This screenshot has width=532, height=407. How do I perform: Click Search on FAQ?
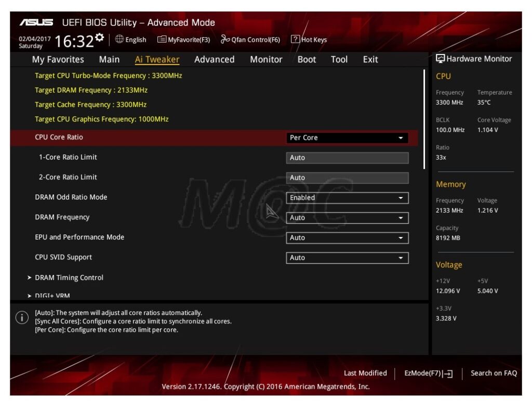click(494, 373)
